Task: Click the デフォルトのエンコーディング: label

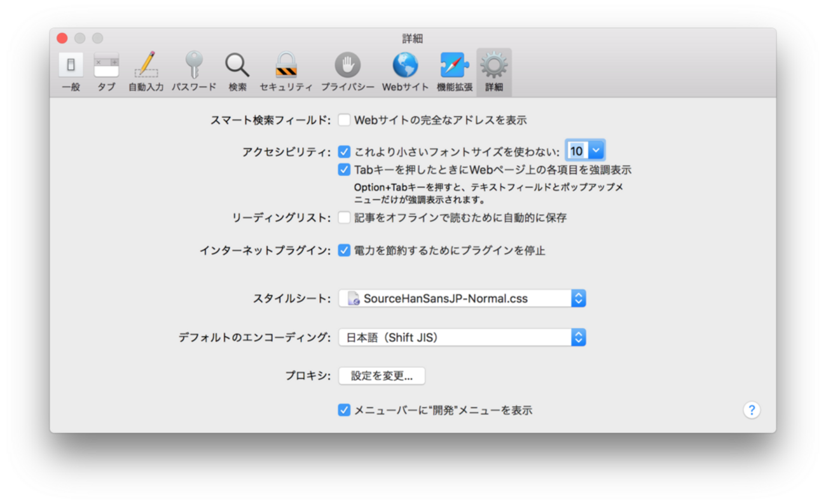Action: pos(255,337)
